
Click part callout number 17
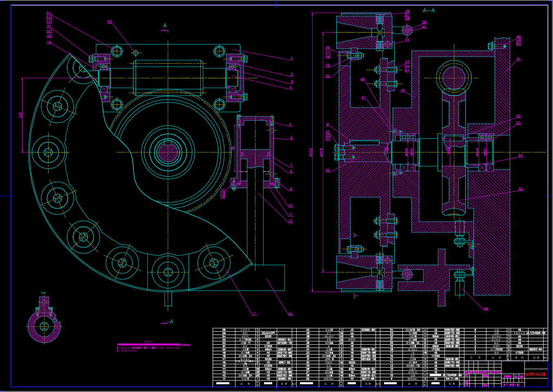254,314
